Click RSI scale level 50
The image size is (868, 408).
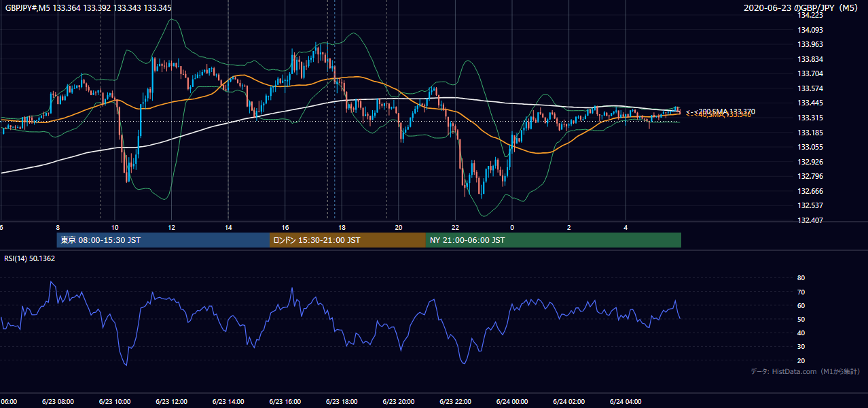[801, 319]
